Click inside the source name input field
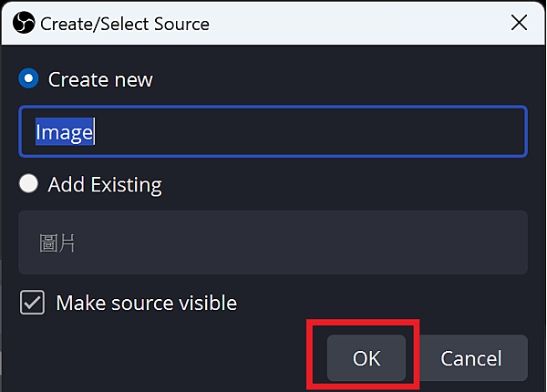The image size is (547, 392). tap(273, 132)
